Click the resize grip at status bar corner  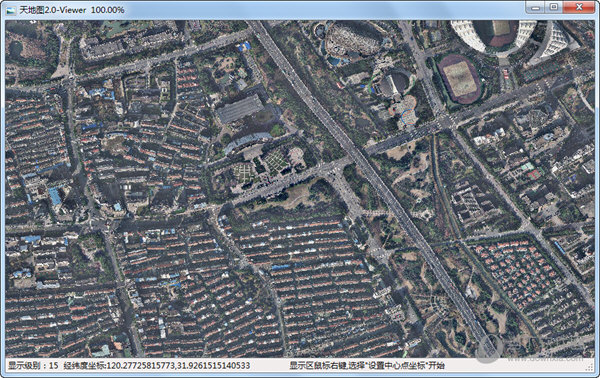[x=589, y=368]
